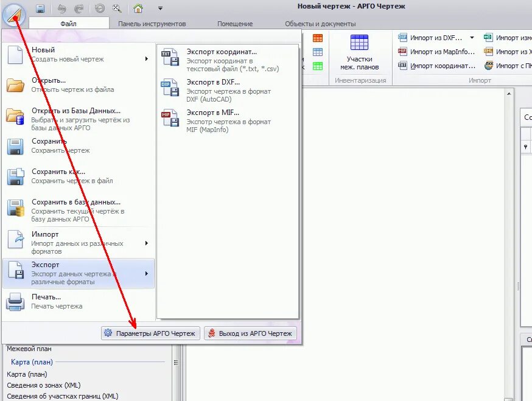
Task: Click the TXT export icon
Action: coord(170,57)
